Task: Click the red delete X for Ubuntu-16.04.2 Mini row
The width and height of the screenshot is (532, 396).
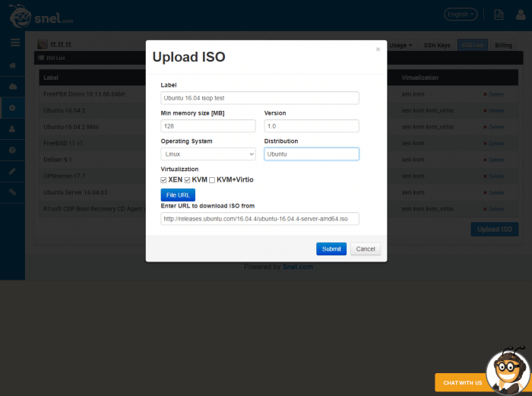Action: pyautogui.click(x=485, y=127)
